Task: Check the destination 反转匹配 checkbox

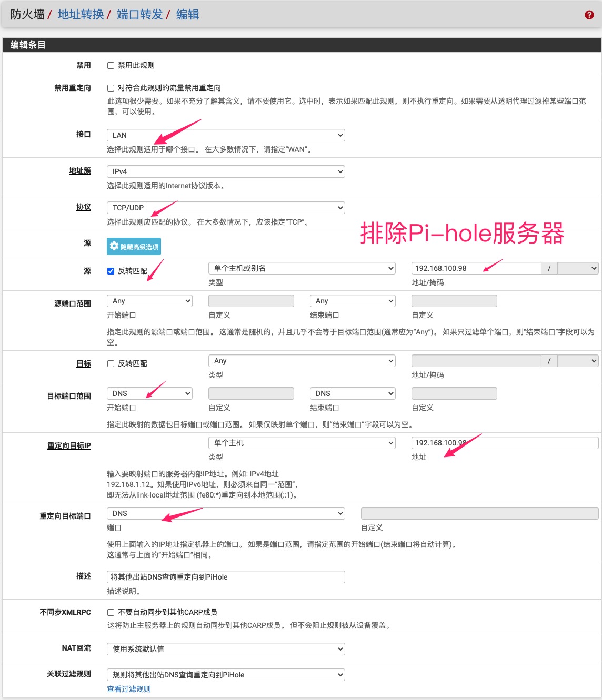Action: pyautogui.click(x=111, y=363)
